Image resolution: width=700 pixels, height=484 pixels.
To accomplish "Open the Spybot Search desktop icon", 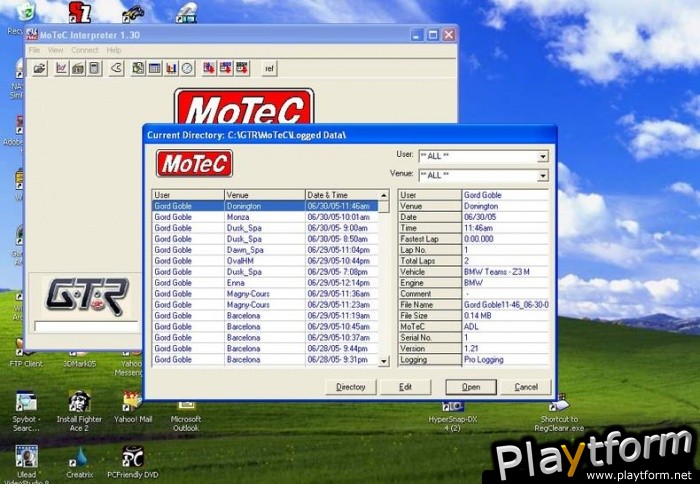I will pos(26,411).
